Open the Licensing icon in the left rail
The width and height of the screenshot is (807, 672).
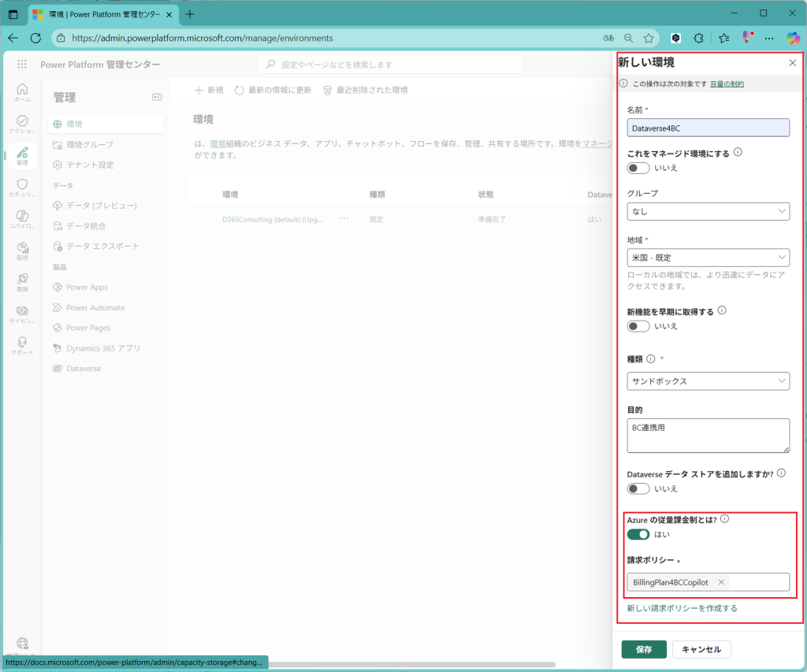(x=22, y=314)
